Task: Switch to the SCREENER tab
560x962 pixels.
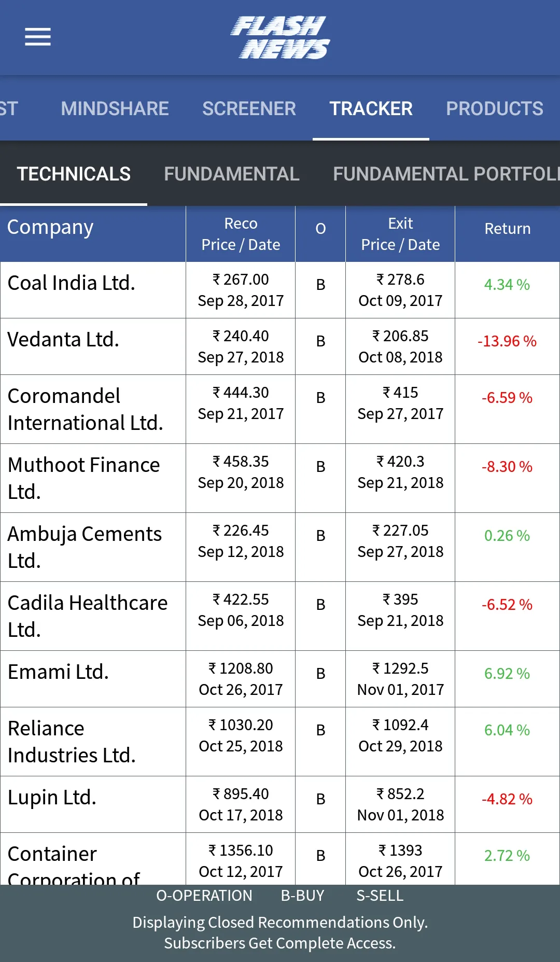Action: tap(249, 108)
